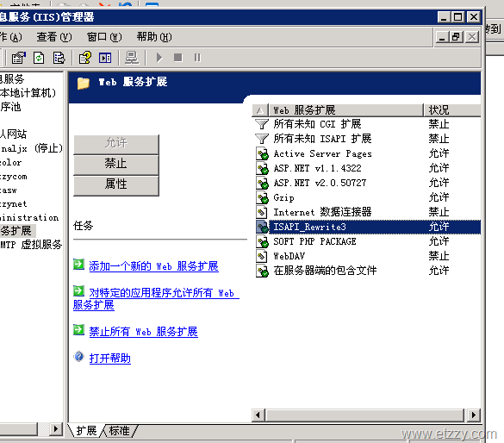Image resolution: width=504 pixels, height=443 pixels.
Task: Click the ASP.NET v2.0.50727 row icon
Action: (262, 183)
